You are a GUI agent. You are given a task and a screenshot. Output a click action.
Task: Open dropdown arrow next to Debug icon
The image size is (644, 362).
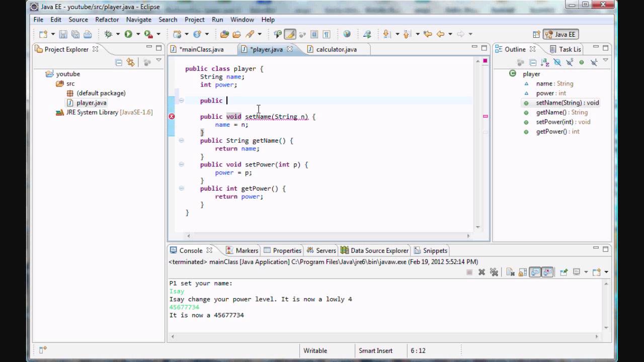pyautogui.click(x=118, y=34)
